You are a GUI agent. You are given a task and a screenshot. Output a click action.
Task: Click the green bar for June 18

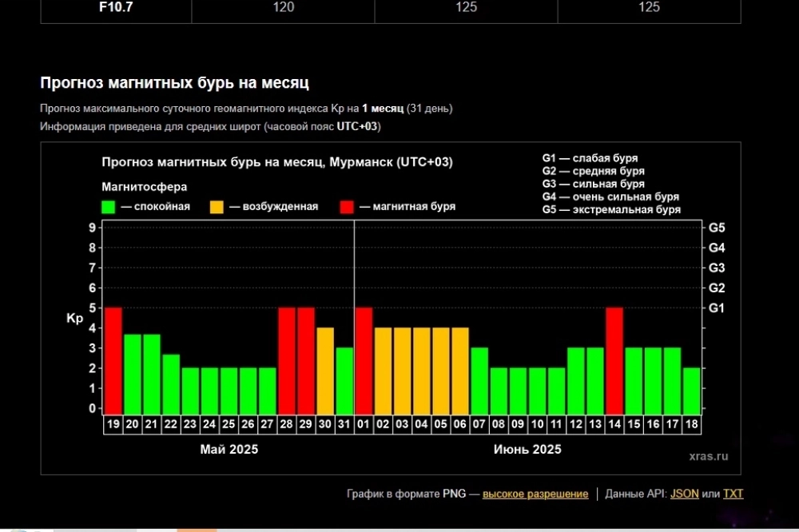(691, 391)
